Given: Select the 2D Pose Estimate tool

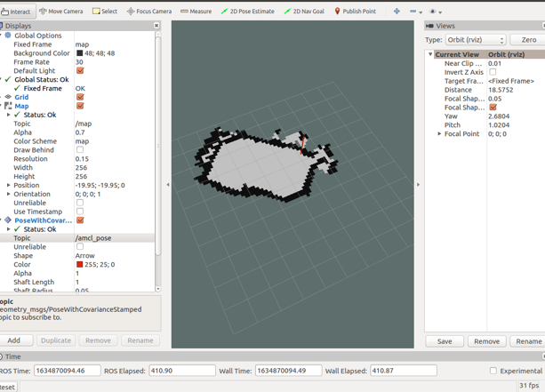Looking at the screenshot, I should 247,12.
